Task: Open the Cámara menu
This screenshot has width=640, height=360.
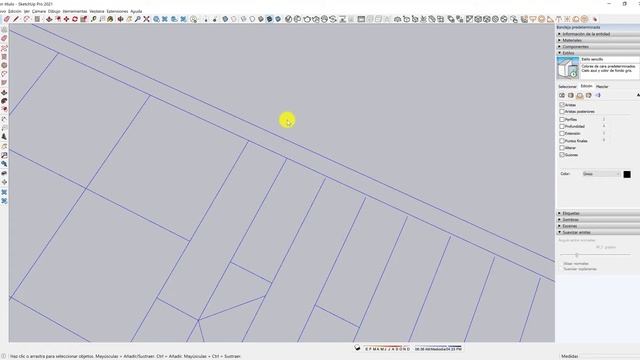Action: pos(39,11)
